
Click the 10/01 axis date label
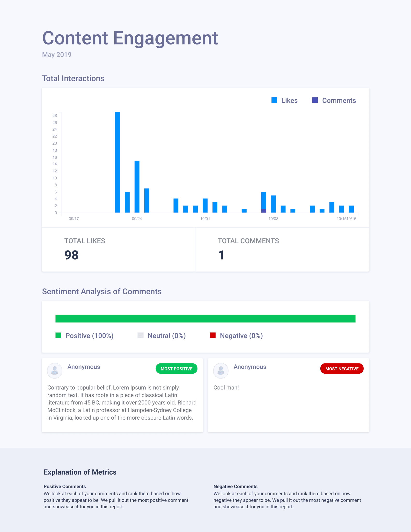(x=205, y=219)
